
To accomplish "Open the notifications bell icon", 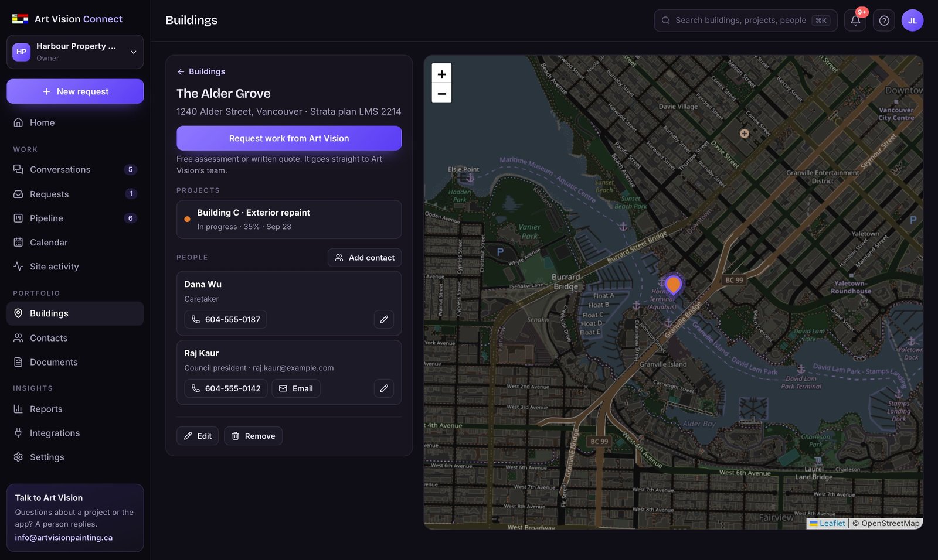I will point(855,21).
